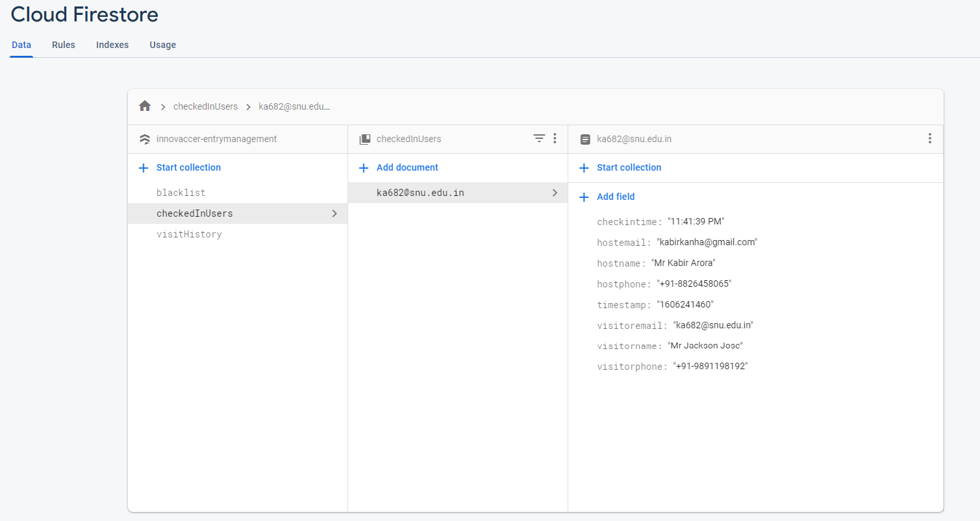The width and height of the screenshot is (980, 521).
Task: Open the checkedInUsers collection three-dot menu
Action: pos(555,138)
